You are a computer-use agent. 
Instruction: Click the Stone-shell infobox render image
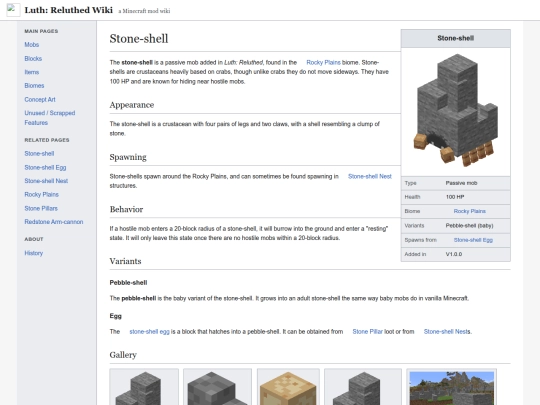(456, 110)
